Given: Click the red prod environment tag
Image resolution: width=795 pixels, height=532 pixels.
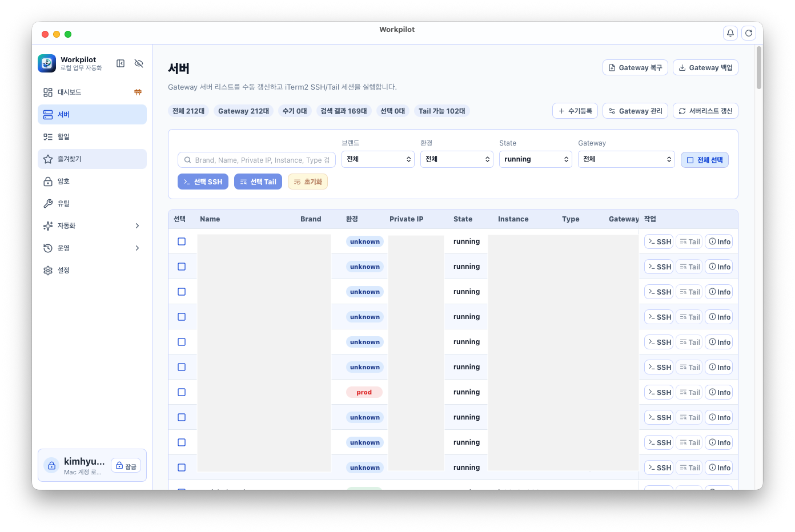Looking at the screenshot, I should pos(364,392).
